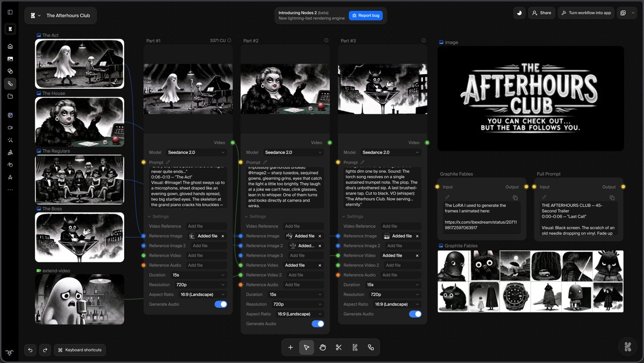Open Part #1 Resolution 720p dropdown
Viewport: 644px width, 363px height.
point(200,285)
